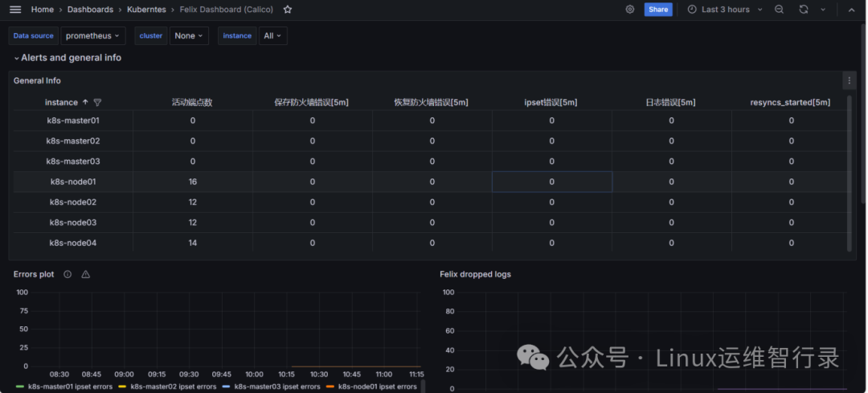Sort by ipset错误[5m] column header
The image size is (868, 393).
551,102
